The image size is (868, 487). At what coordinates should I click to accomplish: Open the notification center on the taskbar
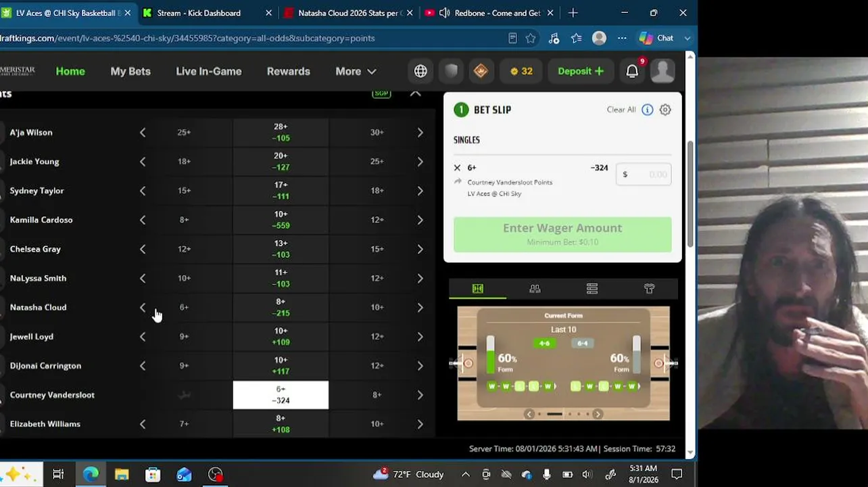pyautogui.click(x=677, y=474)
